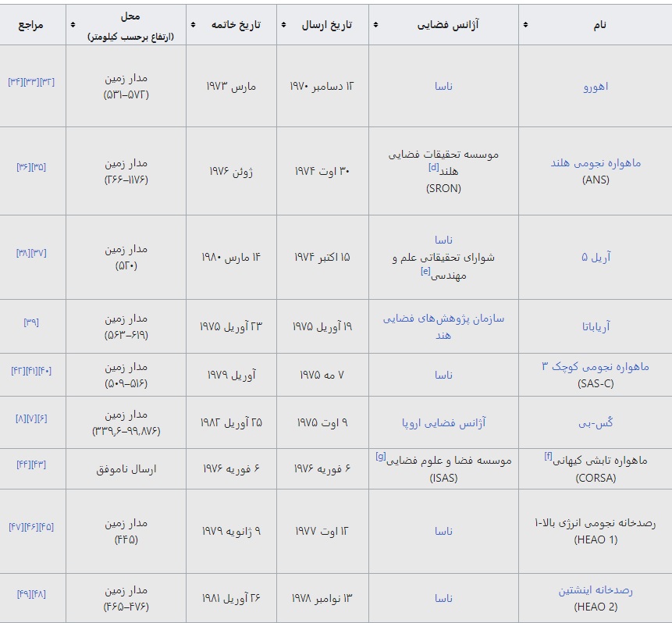Sort table by the نام column arrows
This screenshot has height=623, width=672.
click(525, 25)
